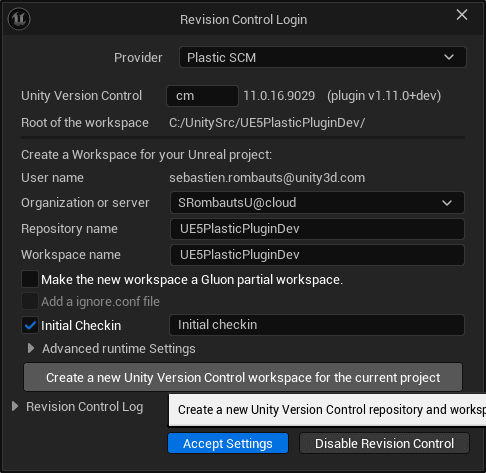Uncheck the Initial Checkin checkbox

pos(30,325)
